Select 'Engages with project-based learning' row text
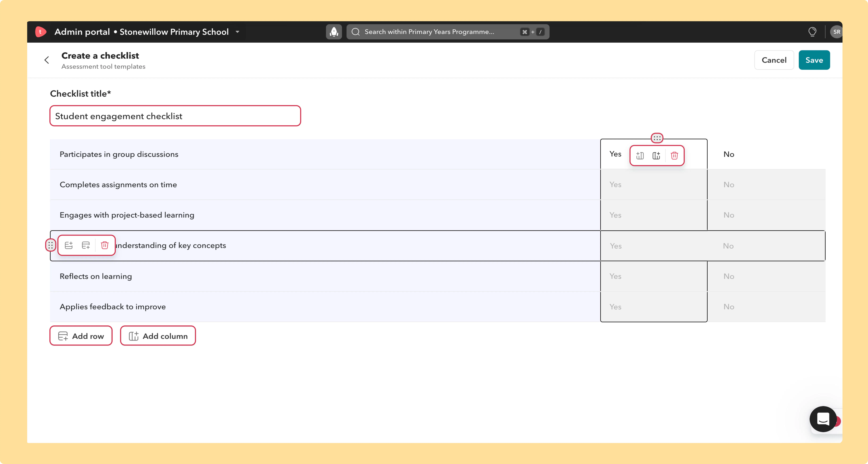 tap(127, 215)
